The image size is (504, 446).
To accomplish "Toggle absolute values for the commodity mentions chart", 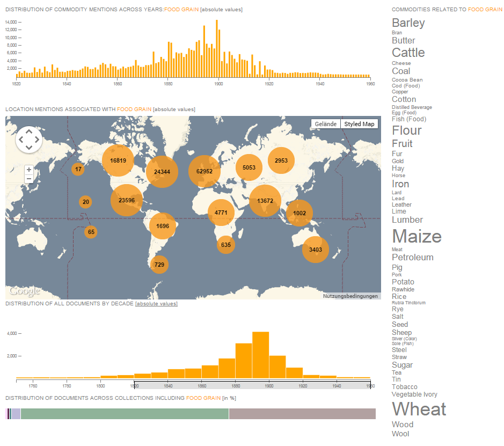I will pos(221,10).
